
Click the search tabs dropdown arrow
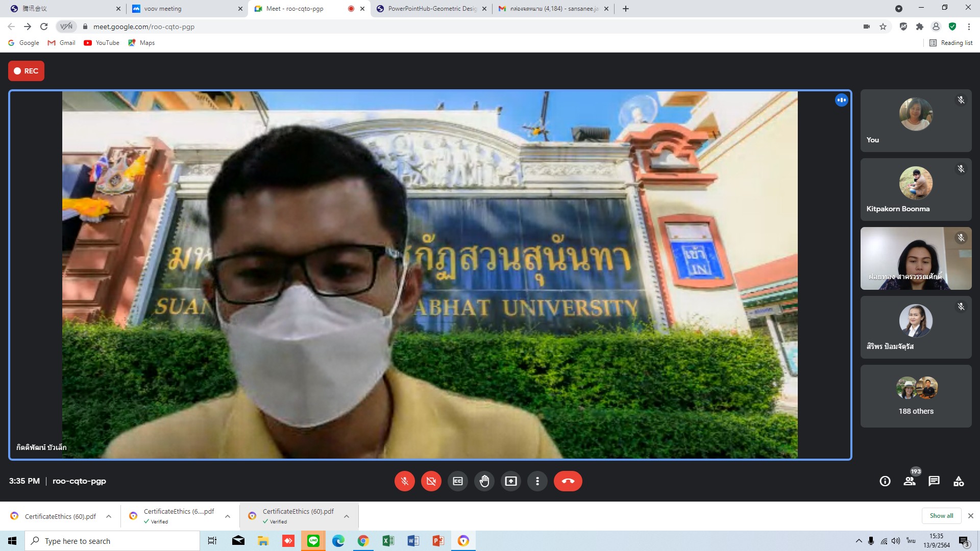tap(899, 9)
